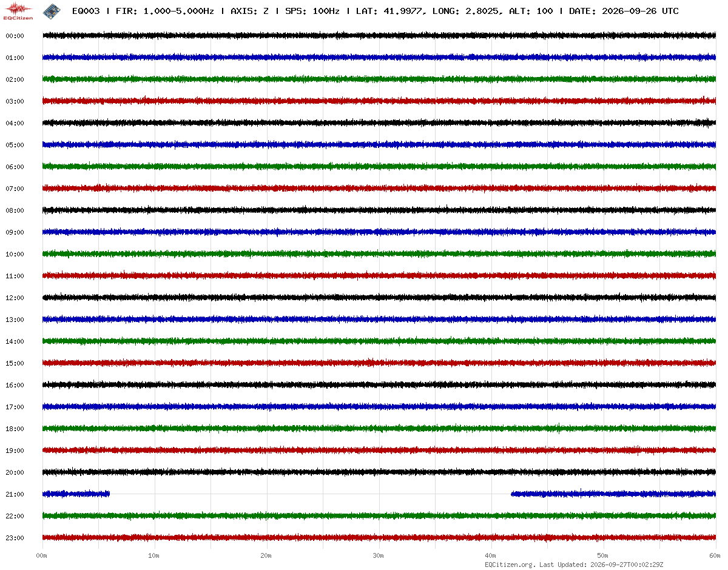
Task: Click the 10:00 hour label
Action: [15, 254]
